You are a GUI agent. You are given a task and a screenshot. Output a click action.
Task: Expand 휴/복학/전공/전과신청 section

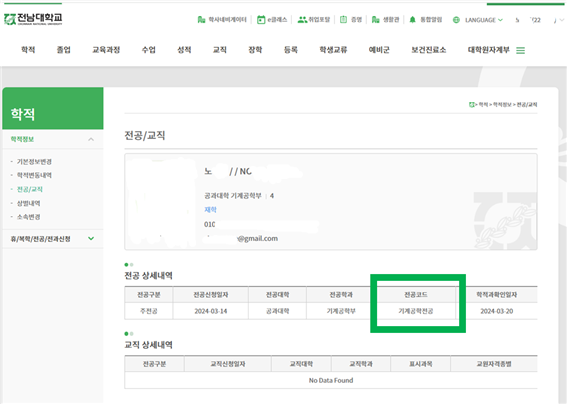pos(91,239)
